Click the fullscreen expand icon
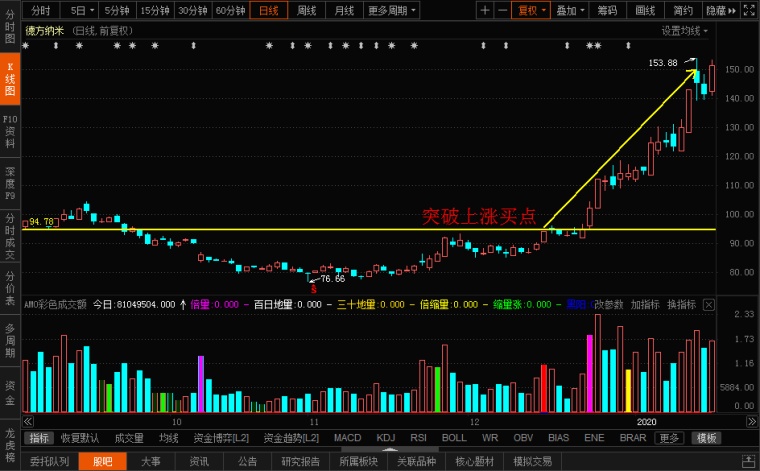This screenshot has height=471, width=760. [x=749, y=11]
